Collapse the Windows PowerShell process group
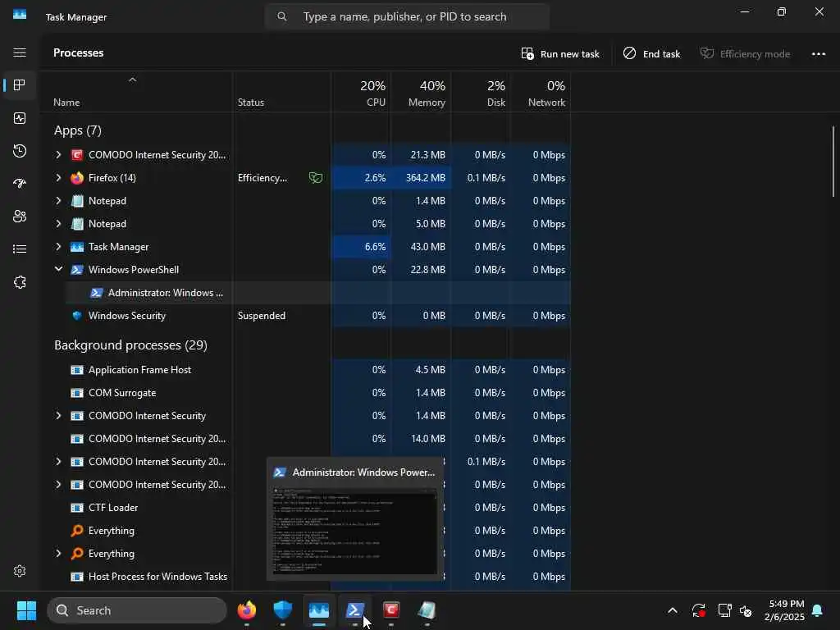This screenshot has width=840, height=630. coord(58,269)
